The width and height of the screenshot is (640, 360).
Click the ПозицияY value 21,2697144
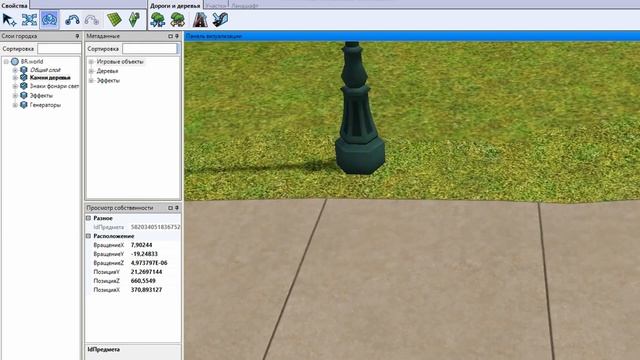click(x=146, y=272)
